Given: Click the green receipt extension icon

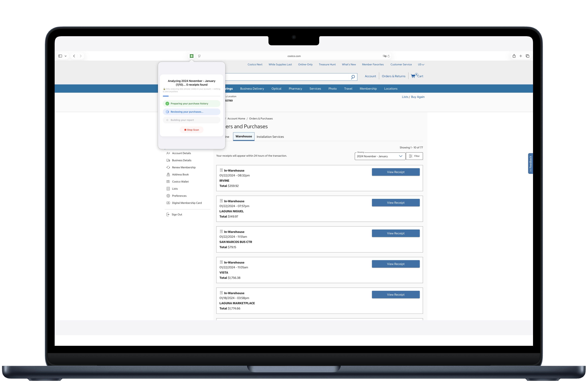Looking at the screenshot, I should point(192,56).
